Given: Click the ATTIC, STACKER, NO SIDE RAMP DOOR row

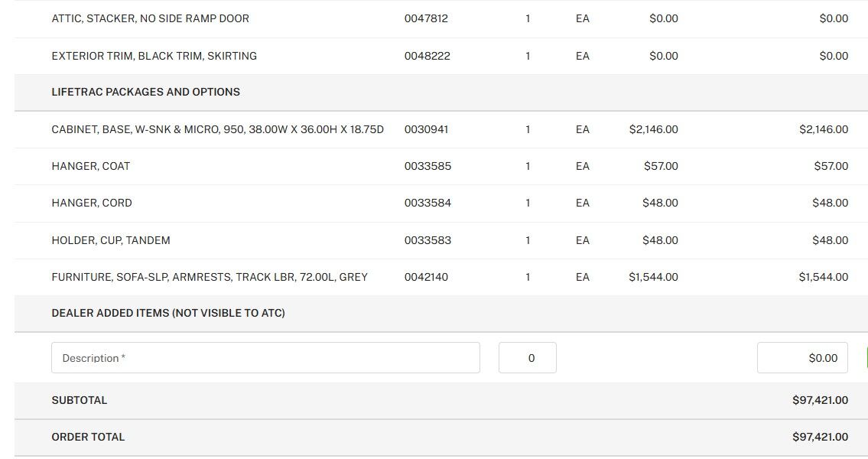Looking at the screenshot, I should coord(150,18).
